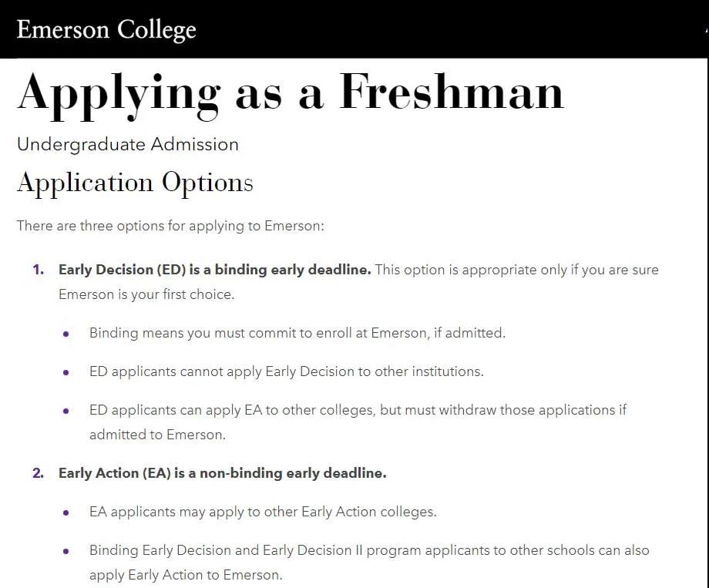The image size is (709, 588).
Task: Click the list number 2 marker
Action: coord(38,474)
